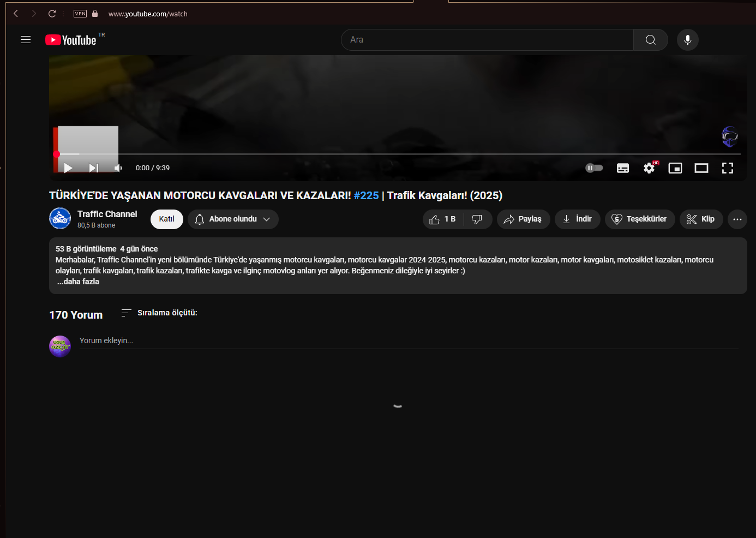Viewport: 756px width, 538px height.
Task: Toggle autoplay switch
Action: (x=594, y=168)
